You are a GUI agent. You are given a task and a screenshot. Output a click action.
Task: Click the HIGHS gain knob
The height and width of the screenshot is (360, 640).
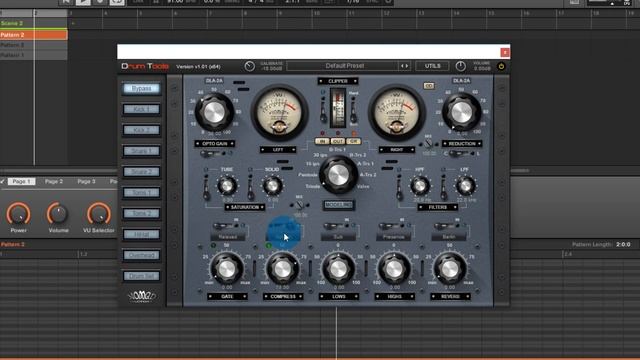point(394,269)
